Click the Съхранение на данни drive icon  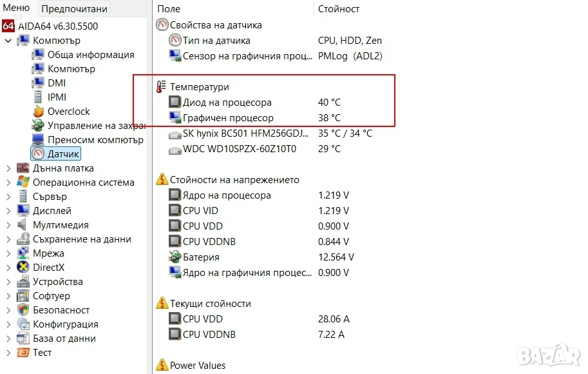pos(23,239)
